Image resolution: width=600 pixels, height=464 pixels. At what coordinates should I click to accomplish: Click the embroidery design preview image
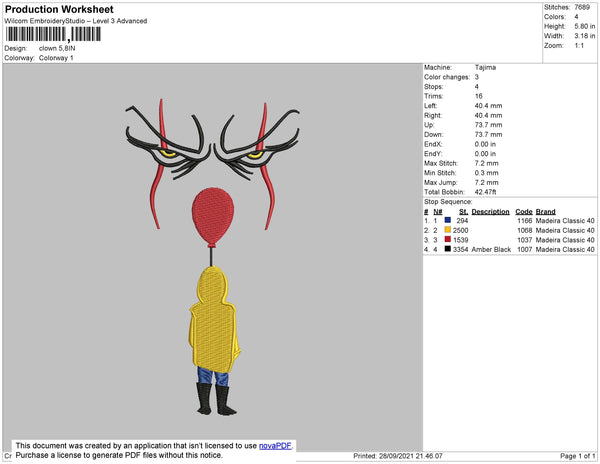click(x=212, y=257)
